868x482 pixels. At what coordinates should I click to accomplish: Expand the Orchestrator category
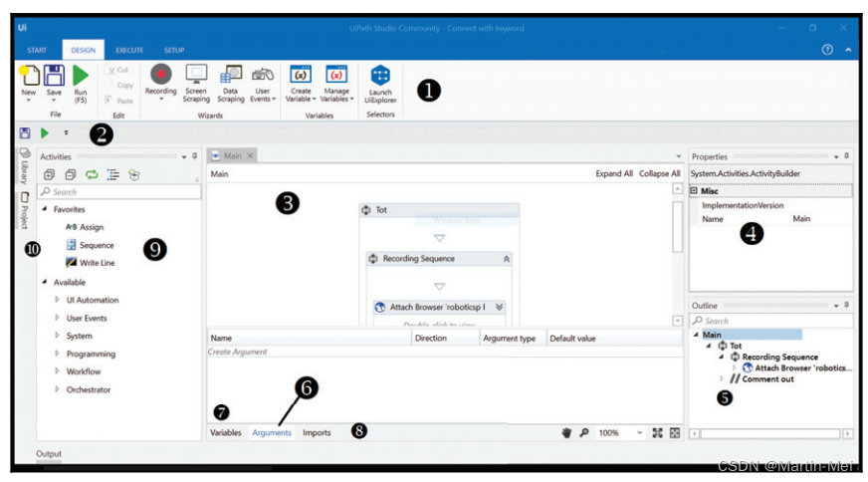57,389
